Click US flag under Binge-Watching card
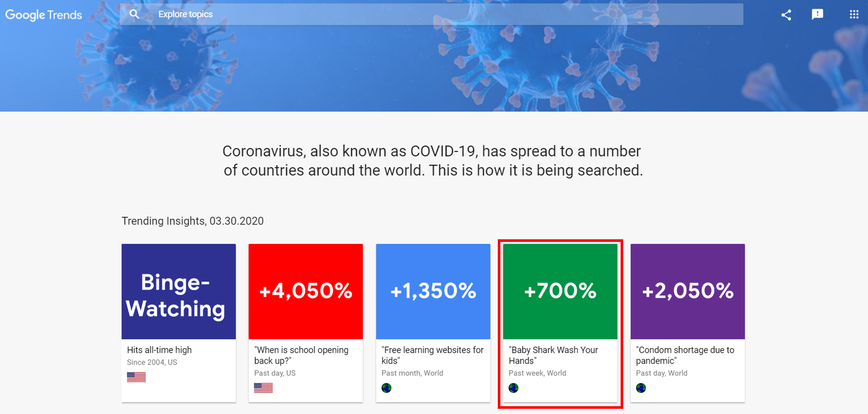The height and width of the screenshot is (414, 868). click(136, 377)
